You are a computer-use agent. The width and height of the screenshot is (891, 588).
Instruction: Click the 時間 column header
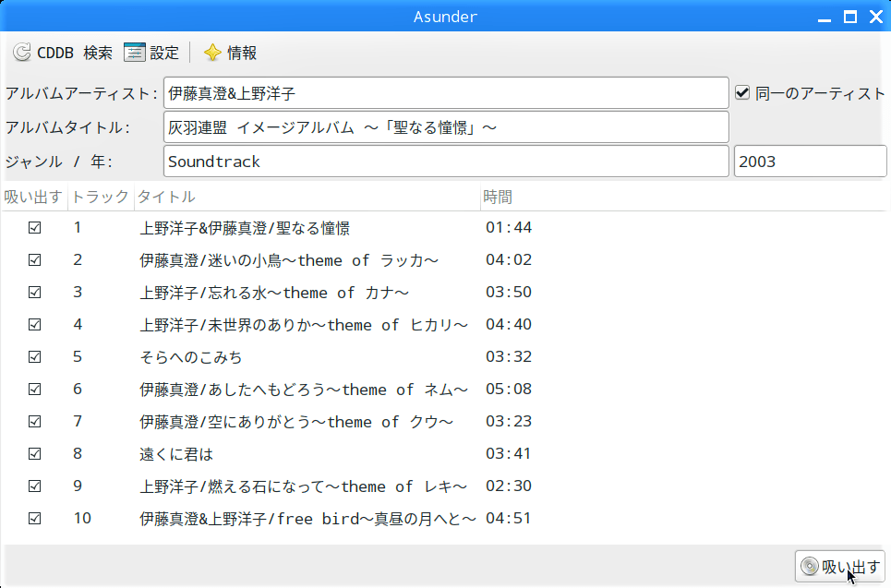coord(498,197)
